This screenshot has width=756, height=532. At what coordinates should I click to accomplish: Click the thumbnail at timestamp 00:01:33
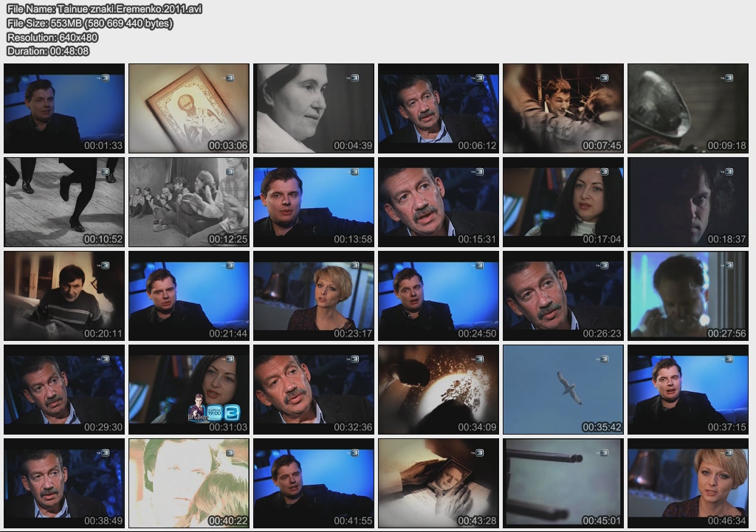(64, 108)
